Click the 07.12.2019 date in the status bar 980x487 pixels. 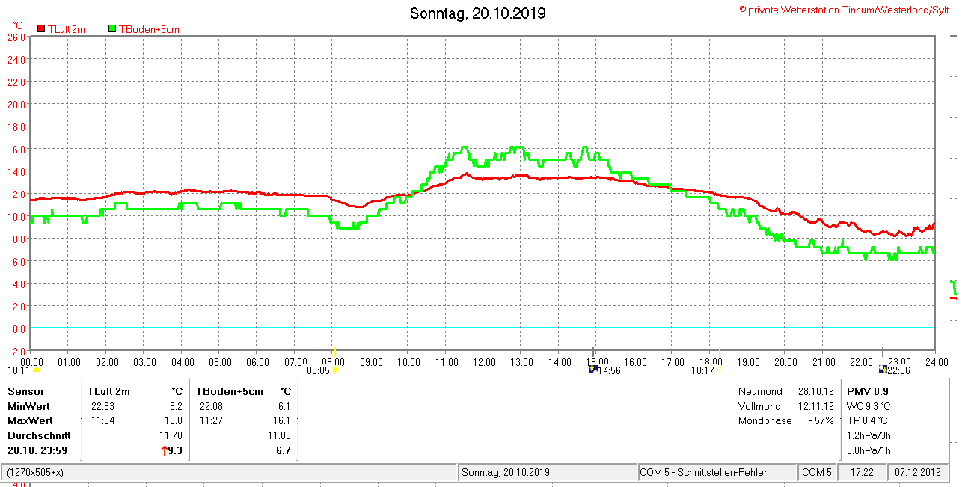(919, 473)
